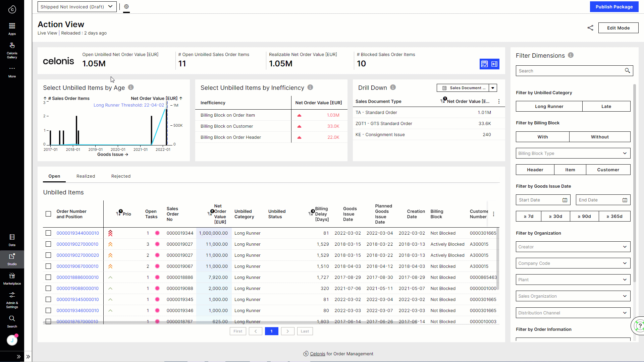Click the settings gear next to the package dropdown

(x=126, y=6)
